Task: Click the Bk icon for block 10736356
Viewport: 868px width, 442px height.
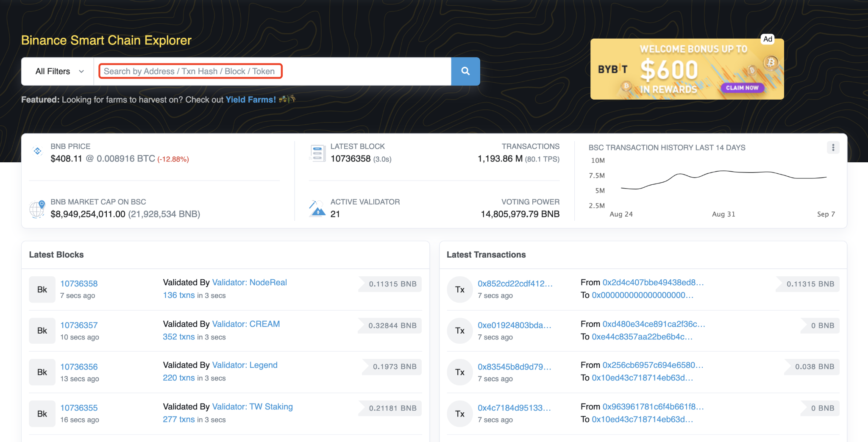Action: click(x=42, y=372)
